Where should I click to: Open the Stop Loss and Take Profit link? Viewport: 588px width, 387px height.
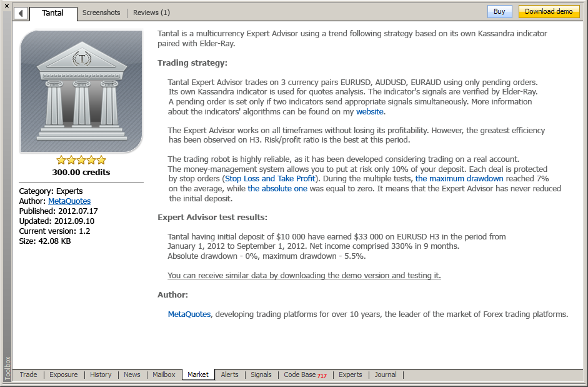[x=270, y=179]
